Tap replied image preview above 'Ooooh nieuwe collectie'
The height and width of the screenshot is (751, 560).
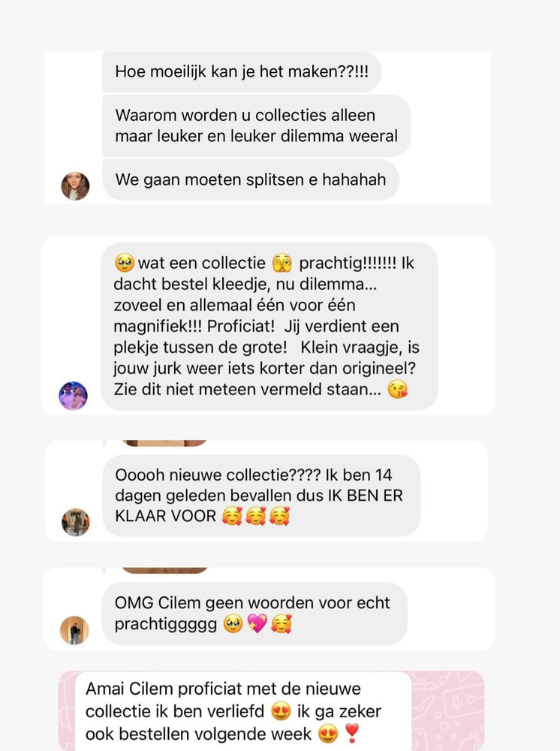tap(164, 443)
